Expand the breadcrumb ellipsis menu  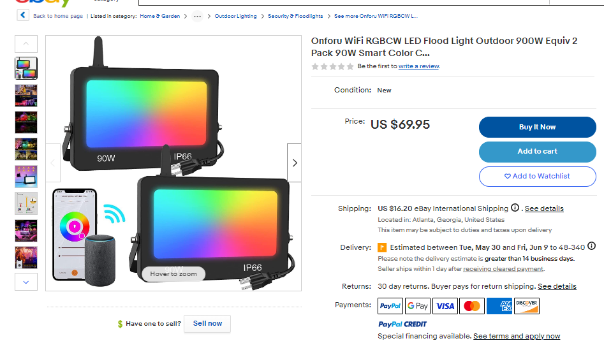pyautogui.click(x=197, y=16)
